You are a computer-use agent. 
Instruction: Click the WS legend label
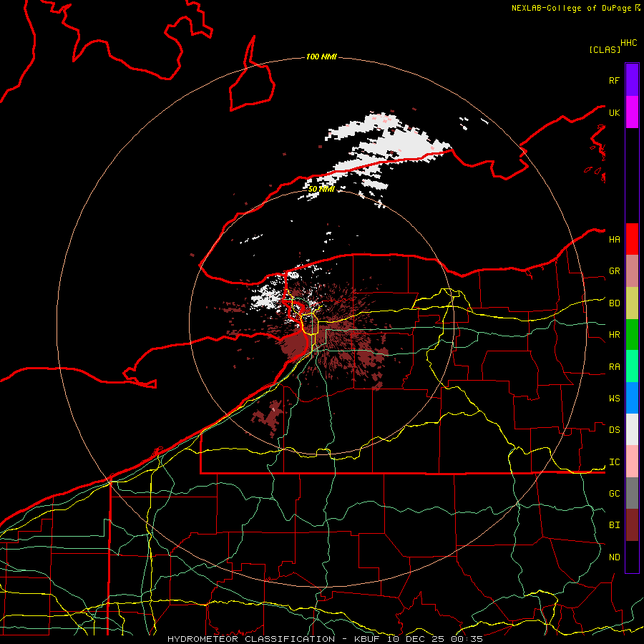[x=614, y=399]
